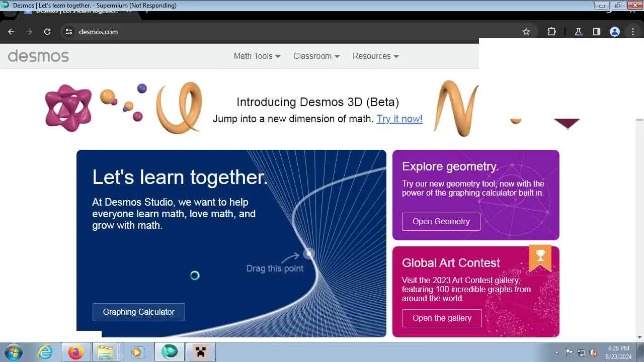644x362 pixels.
Task: Reload the page with the refresh icon
Action: [47, 32]
